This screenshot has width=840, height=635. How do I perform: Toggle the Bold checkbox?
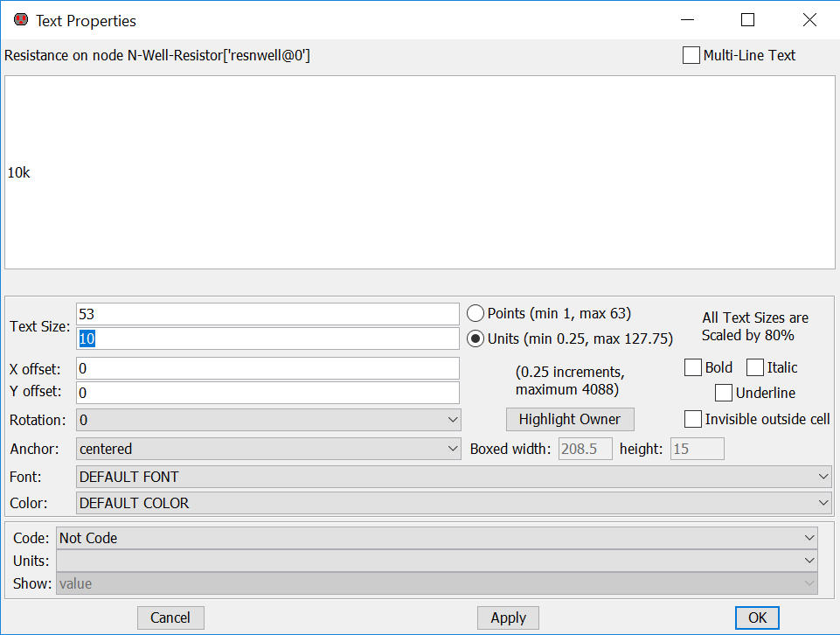pos(693,367)
